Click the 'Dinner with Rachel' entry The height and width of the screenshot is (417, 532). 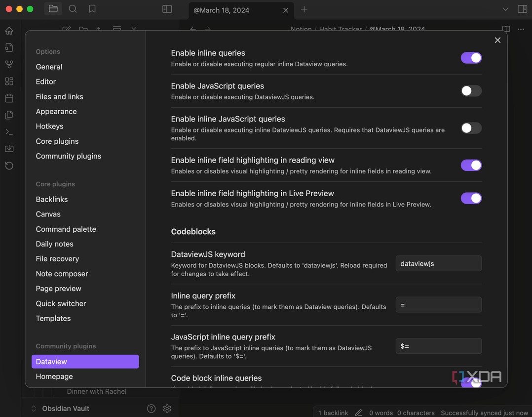pos(97,391)
